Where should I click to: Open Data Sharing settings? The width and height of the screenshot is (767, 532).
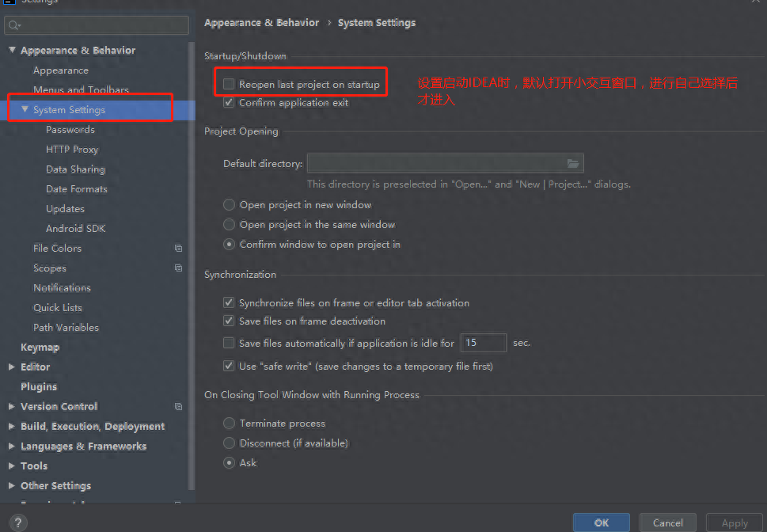[75, 169]
